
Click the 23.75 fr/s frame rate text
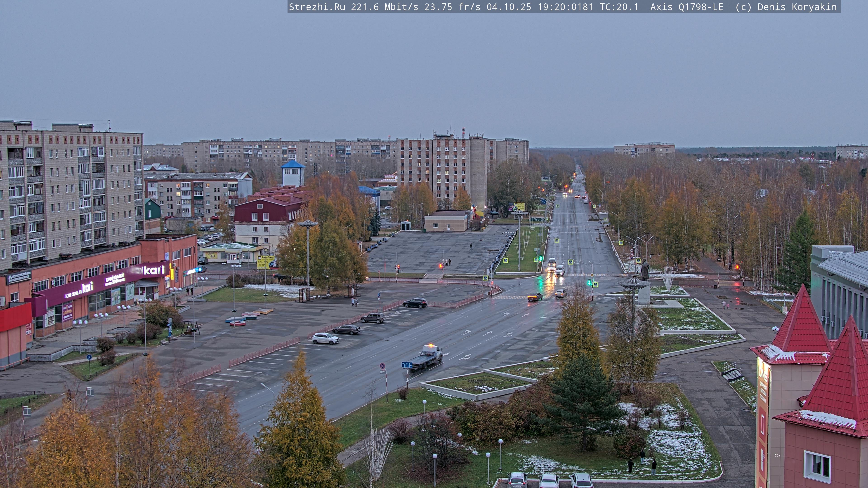pyautogui.click(x=452, y=7)
